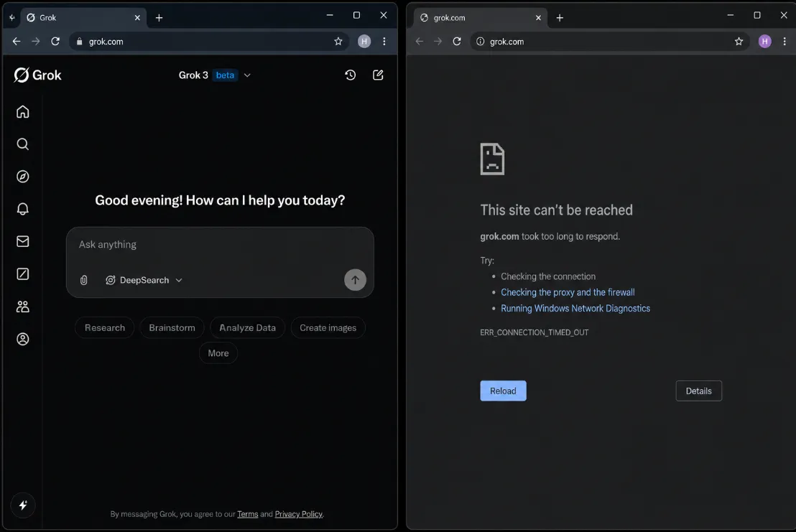Attach a file with the paperclip icon
Viewport: 796px width, 532px height.
(84, 280)
